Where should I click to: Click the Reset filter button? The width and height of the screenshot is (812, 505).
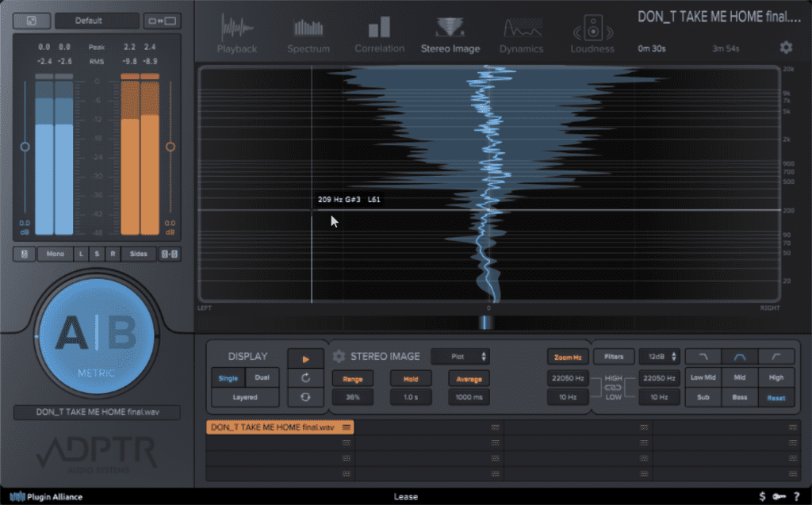[776, 398]
